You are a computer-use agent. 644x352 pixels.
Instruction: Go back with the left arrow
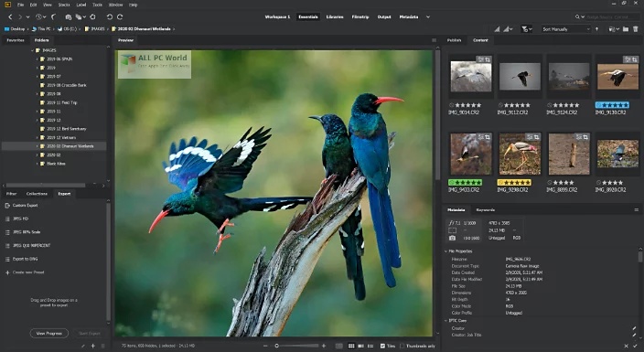pos(10,16)
